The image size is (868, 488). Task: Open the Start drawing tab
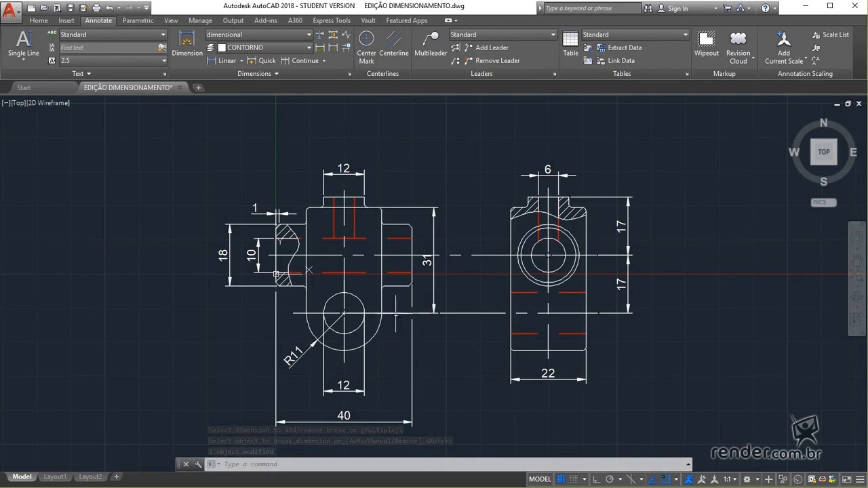click(24, 87)
